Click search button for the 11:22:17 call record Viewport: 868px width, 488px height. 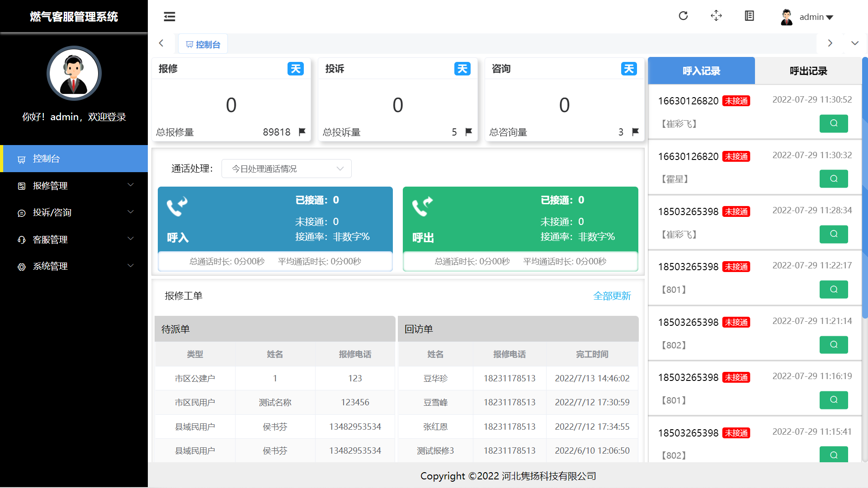[x=834, y=289]
